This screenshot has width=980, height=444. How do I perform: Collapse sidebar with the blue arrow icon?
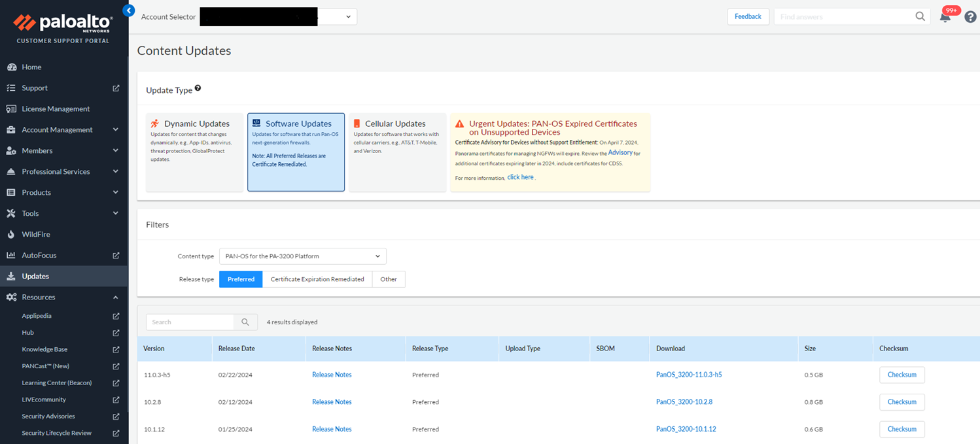[x=129, y=10]
